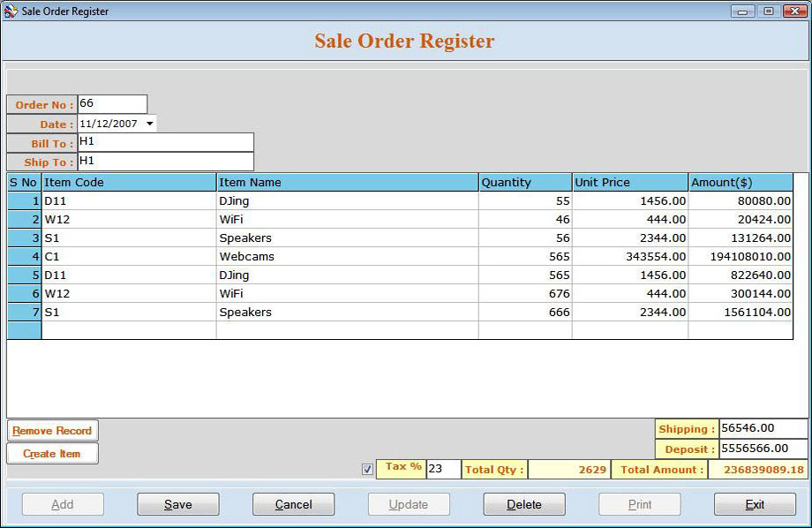Maximize the Sale Order Register window
The image size is (812, 528).
click(769, 11)
